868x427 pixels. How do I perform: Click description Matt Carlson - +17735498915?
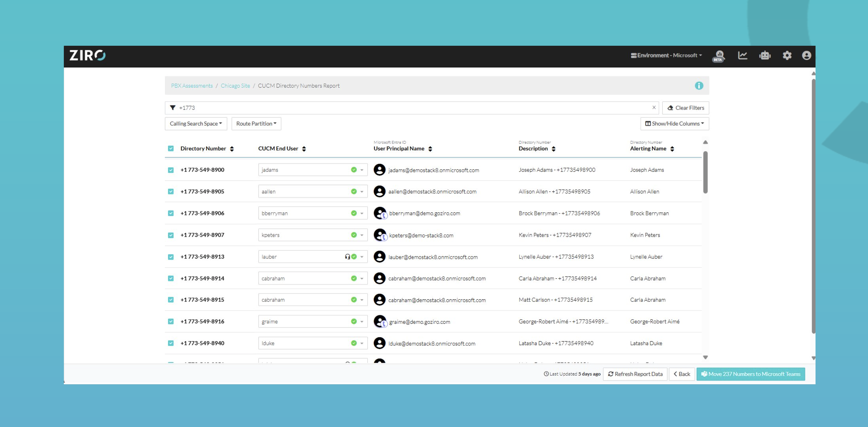pyautogui.click(x=555, y=300)
